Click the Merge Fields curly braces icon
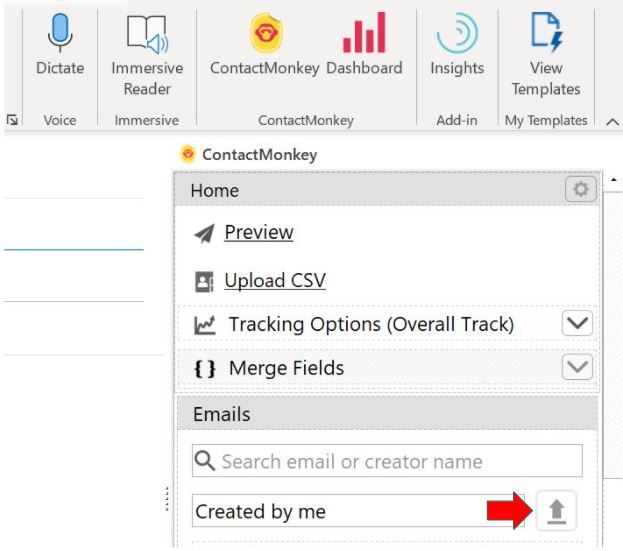Screen dimensions: 623x551 (x=205, y=369)
